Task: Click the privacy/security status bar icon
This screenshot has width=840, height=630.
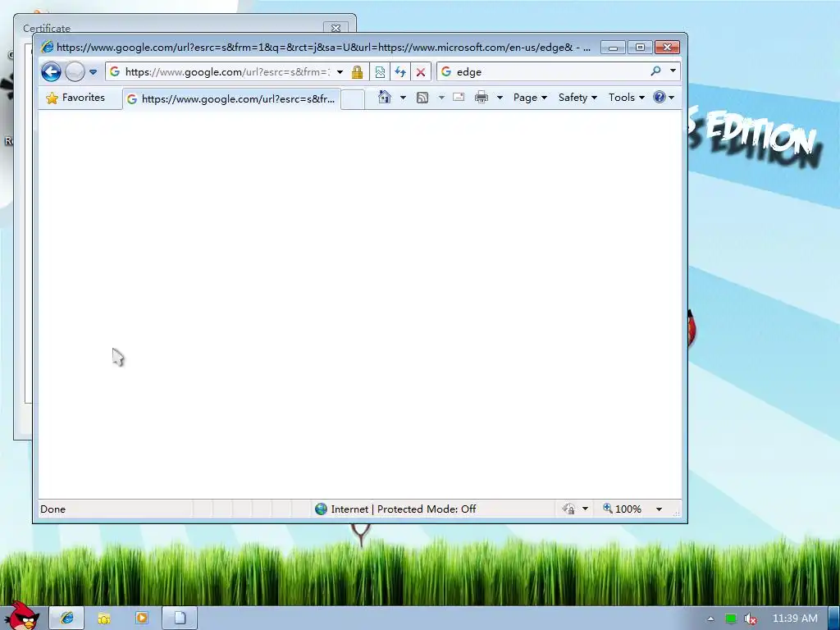Action: (x=569, y=509)
